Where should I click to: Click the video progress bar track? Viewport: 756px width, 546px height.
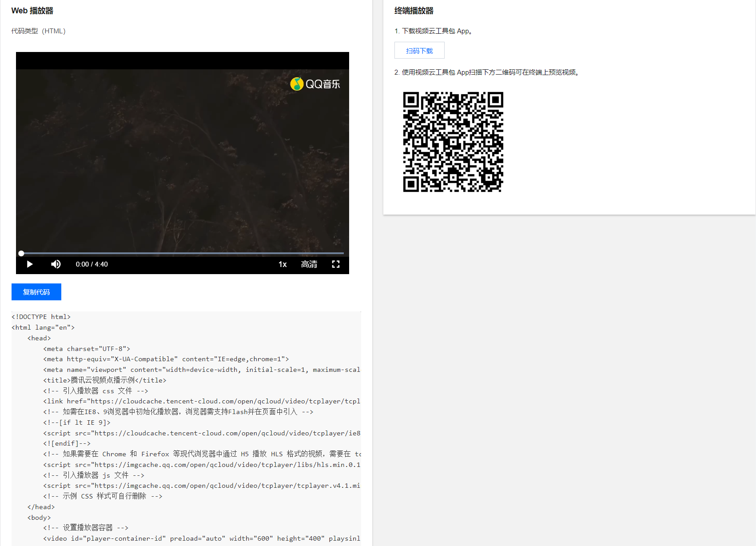(182, 253)
